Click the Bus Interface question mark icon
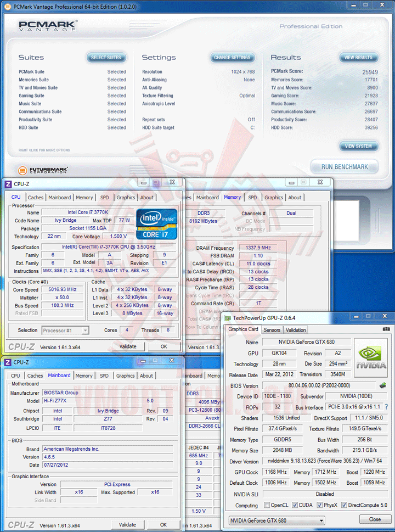The height and width of the screenshot is (532, 395). (x=386, y=406)
